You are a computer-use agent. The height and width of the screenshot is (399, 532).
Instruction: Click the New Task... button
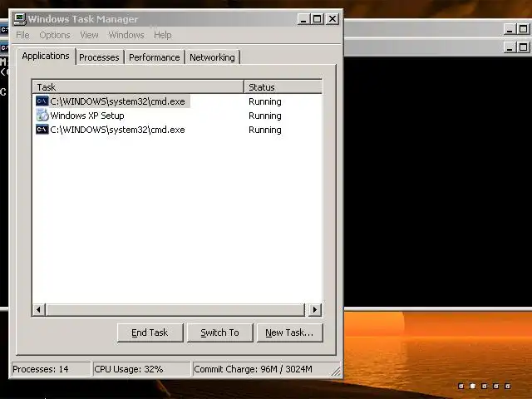click(289, 332)
